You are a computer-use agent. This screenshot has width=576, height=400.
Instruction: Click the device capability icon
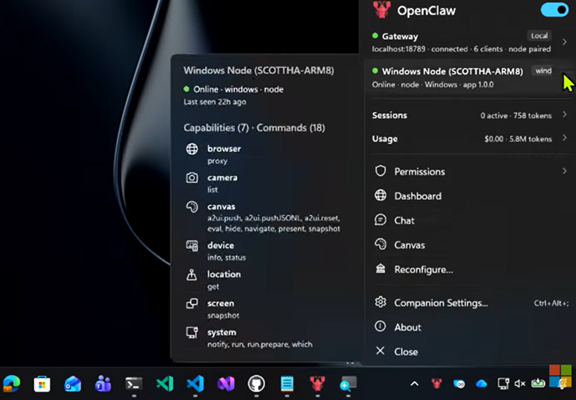(192, 246)
